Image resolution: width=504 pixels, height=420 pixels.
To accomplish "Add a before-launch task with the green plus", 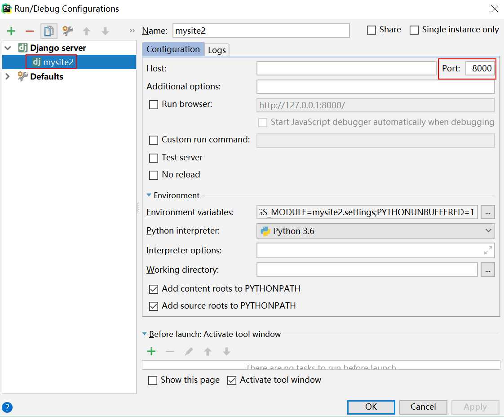I will point(151,351).
